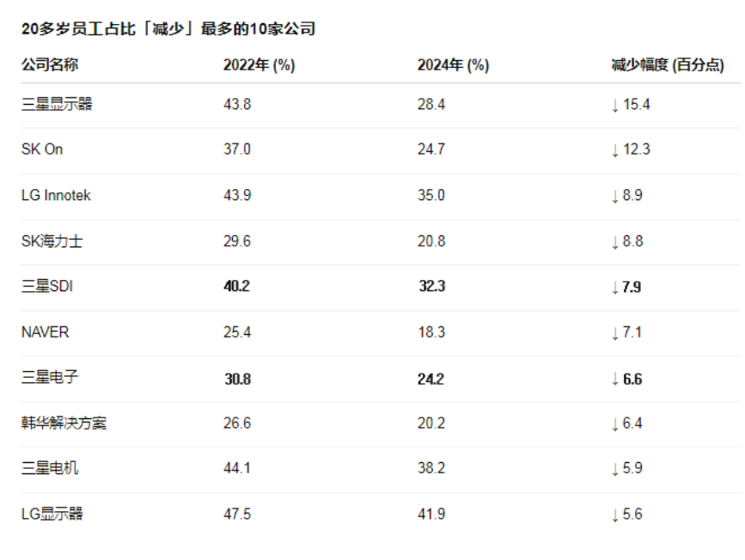745x560 pixels.
Task: Click the 公司名称 column header
Action: pos(50,64)
